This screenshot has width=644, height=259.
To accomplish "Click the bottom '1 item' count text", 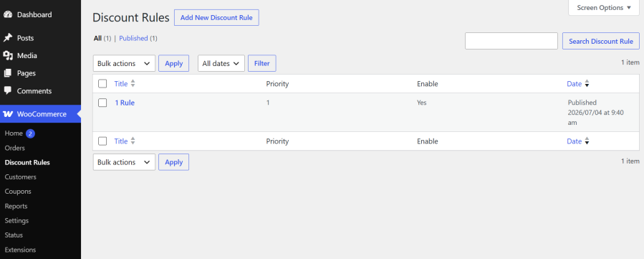I will tap(630, 161).
